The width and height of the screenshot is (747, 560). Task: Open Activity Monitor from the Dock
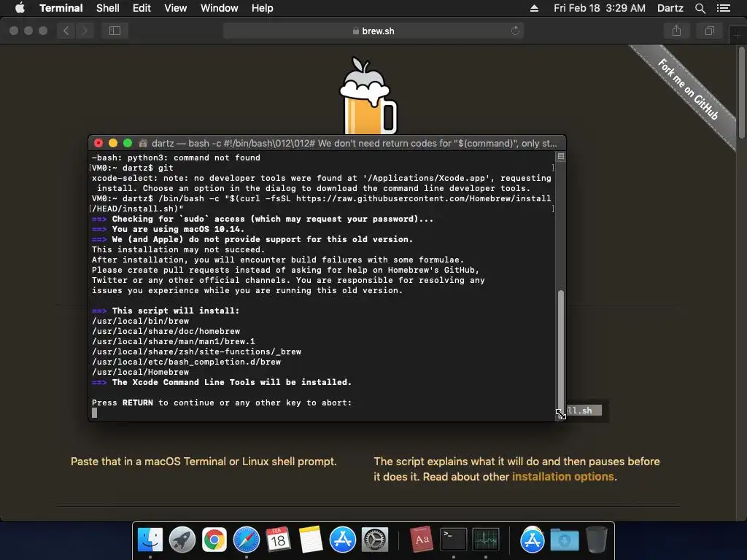pos(485,540)
